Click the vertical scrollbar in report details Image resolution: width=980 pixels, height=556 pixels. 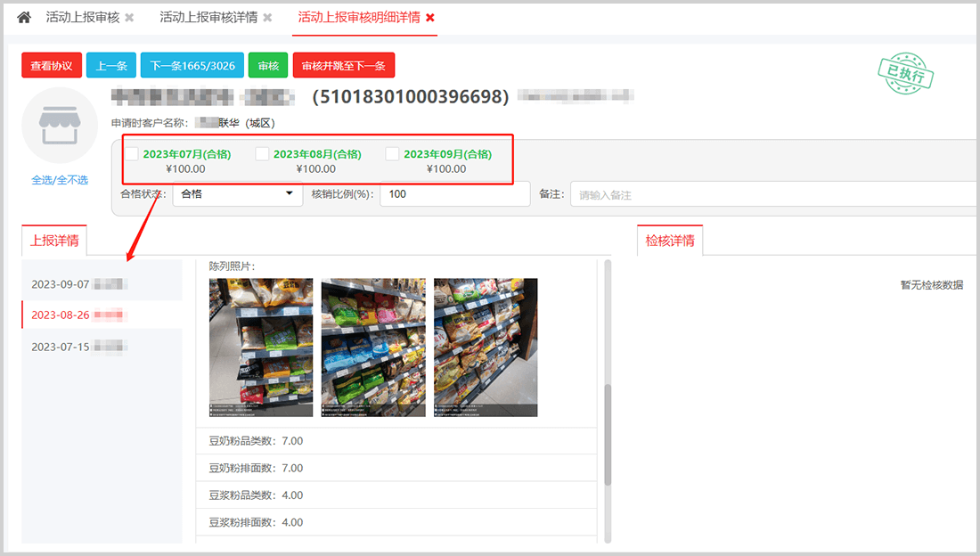pos(608,435)
